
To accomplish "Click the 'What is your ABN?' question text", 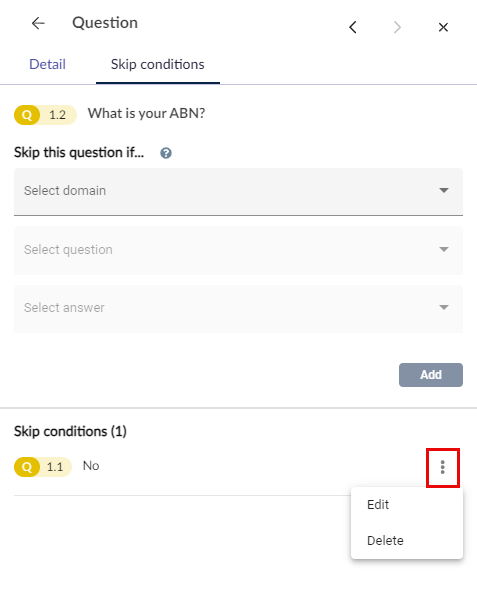I will pyautogui.click(x=146, y=113).
